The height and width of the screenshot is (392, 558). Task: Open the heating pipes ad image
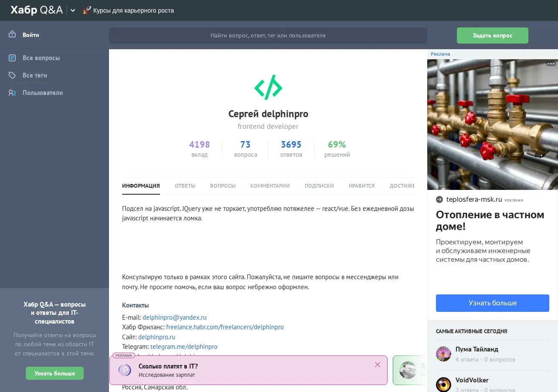click(x=493, y=125)
